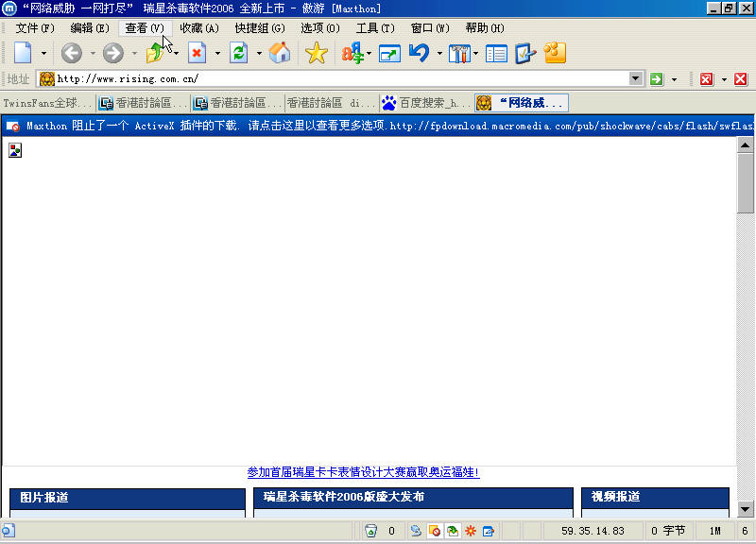Open a new blank page icon
The image size is (756, 544).
[x=23, y=53]
